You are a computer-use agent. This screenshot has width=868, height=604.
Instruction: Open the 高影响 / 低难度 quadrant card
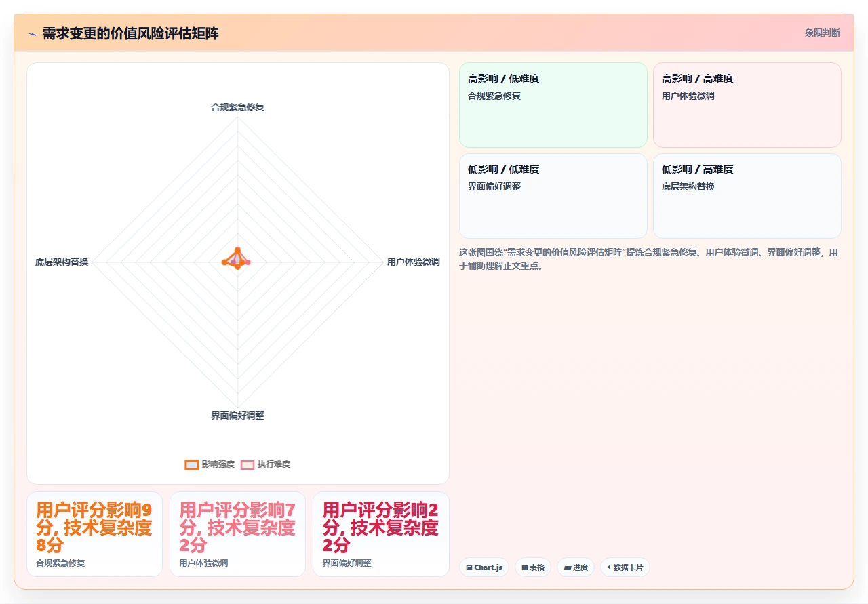coord(553,105)
